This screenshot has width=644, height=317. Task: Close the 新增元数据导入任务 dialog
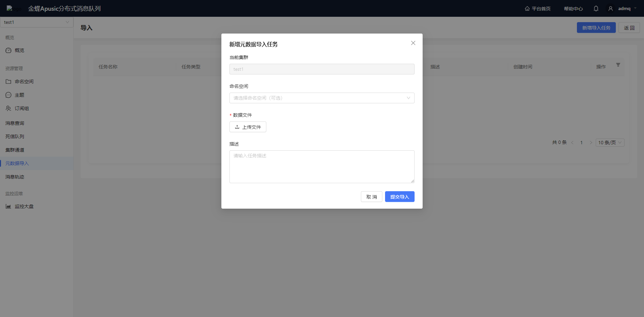click(x=413, y=43)
